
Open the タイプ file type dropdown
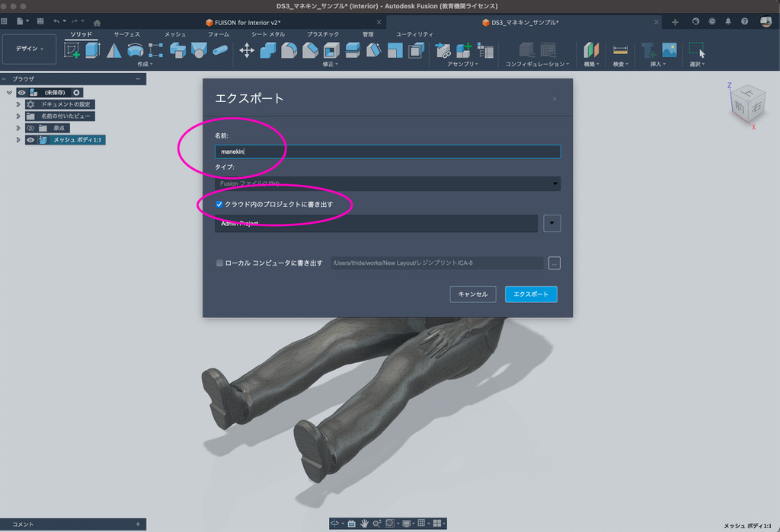point(388,183)
